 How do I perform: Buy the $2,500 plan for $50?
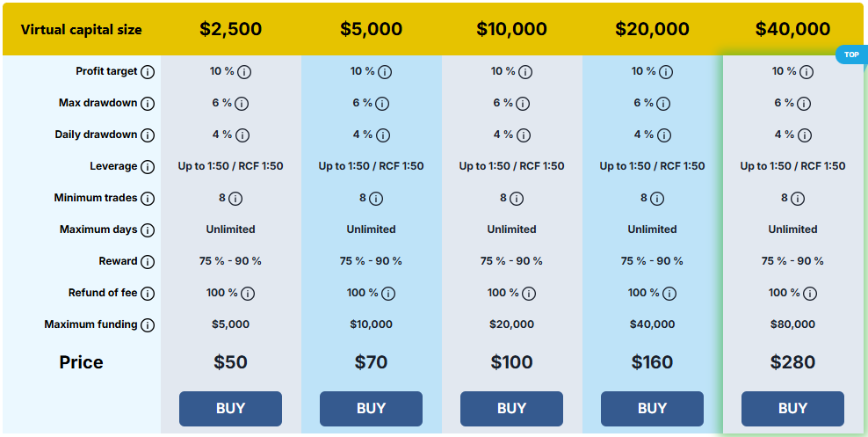tap(230, 409)
